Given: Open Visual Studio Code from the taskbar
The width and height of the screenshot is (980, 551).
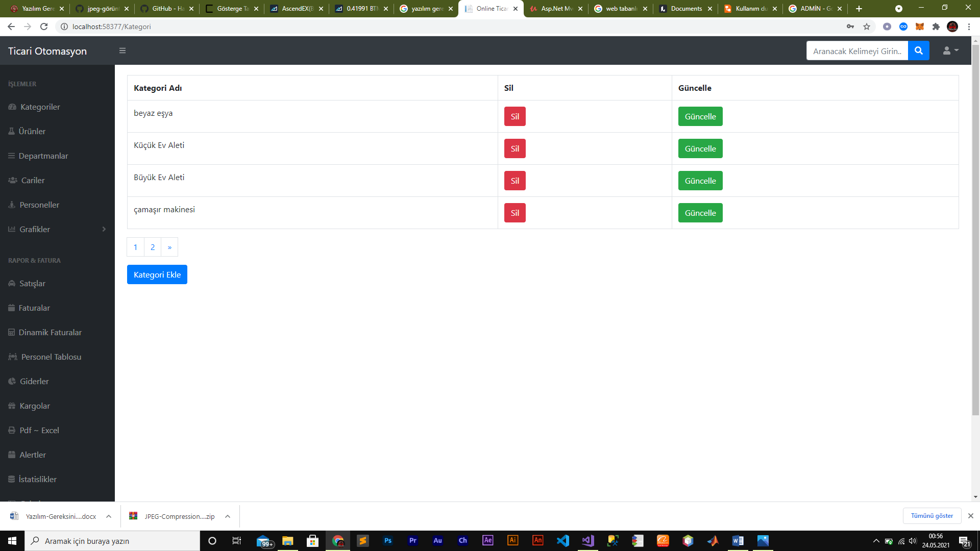Looking at the screenshot, I should click(x=563, y=541).
